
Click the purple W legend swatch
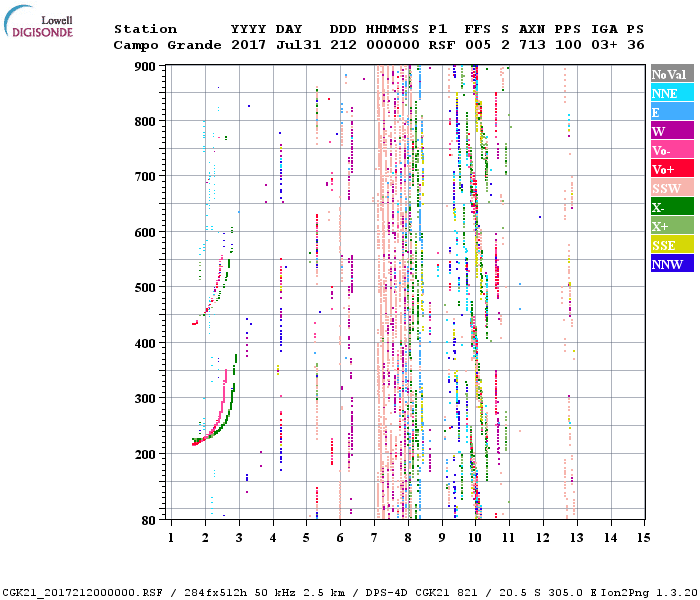coord(671,131)
